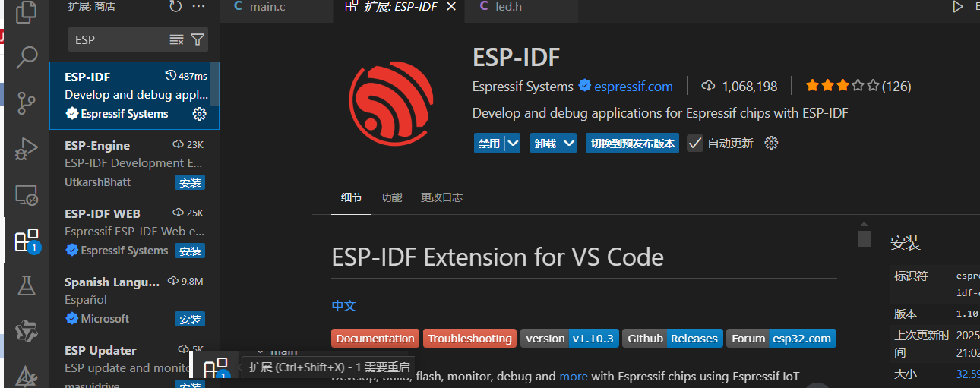Click the uninstall extension button
Image resolution: width=980 pixels, height=388 pixels.
point(545,144)
